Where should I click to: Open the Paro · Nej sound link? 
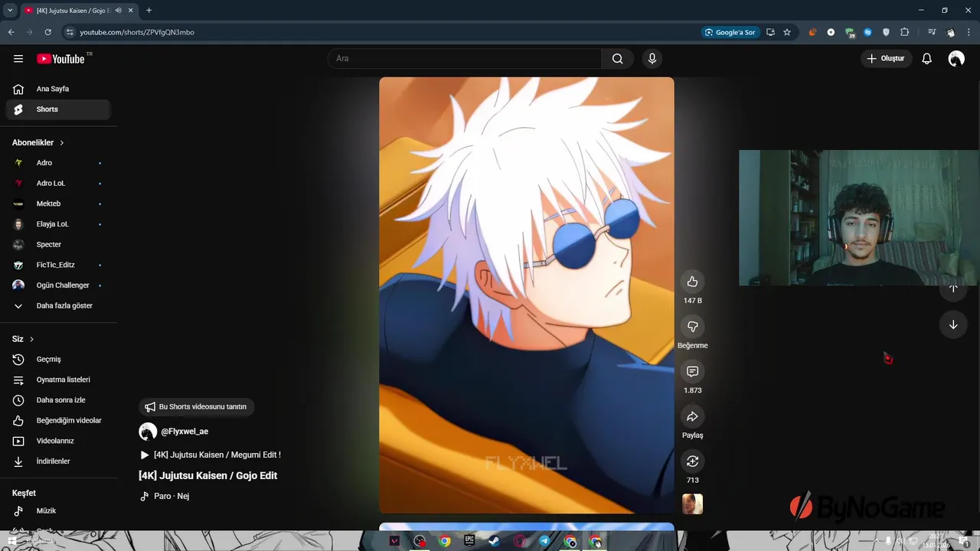tap(165, 496)
